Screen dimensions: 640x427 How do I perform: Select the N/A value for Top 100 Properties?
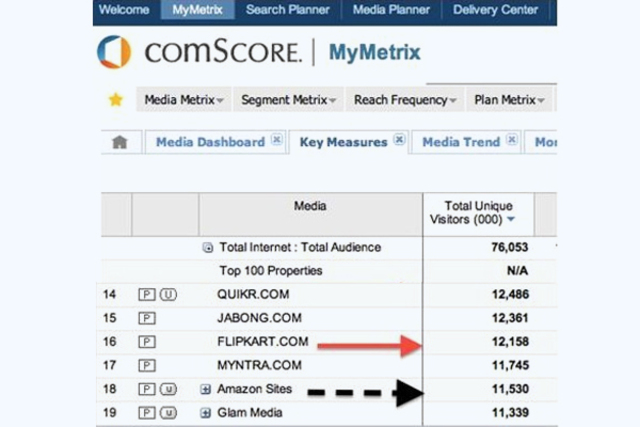tap(517, 271)
